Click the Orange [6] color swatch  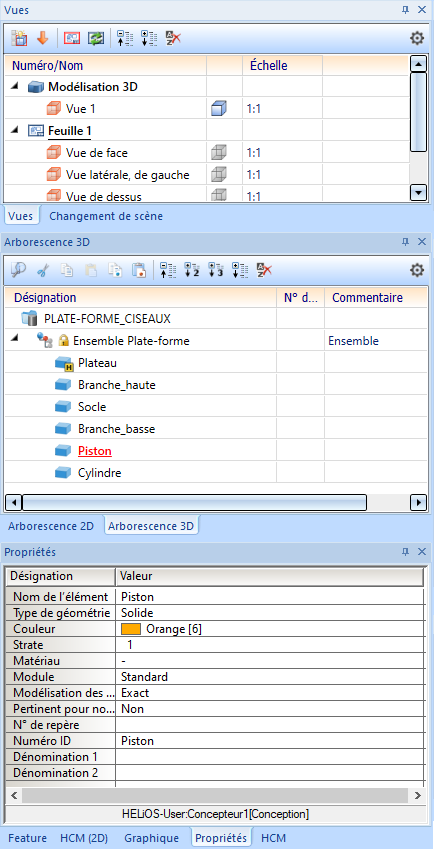[131, 629]
